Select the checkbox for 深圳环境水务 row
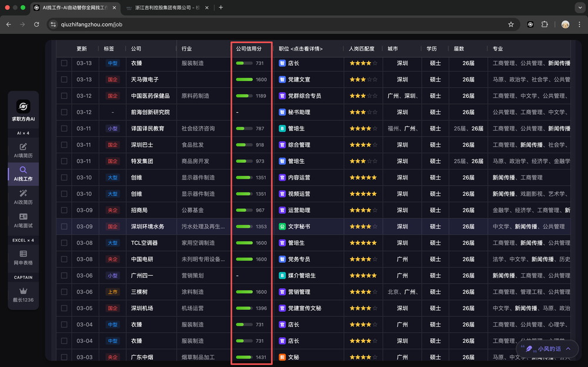This screenshot has width=588, height=367. point(64,226)
